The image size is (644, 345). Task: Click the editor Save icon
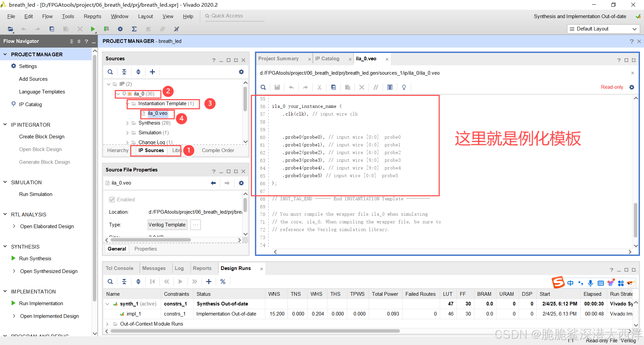pos(277,87)
